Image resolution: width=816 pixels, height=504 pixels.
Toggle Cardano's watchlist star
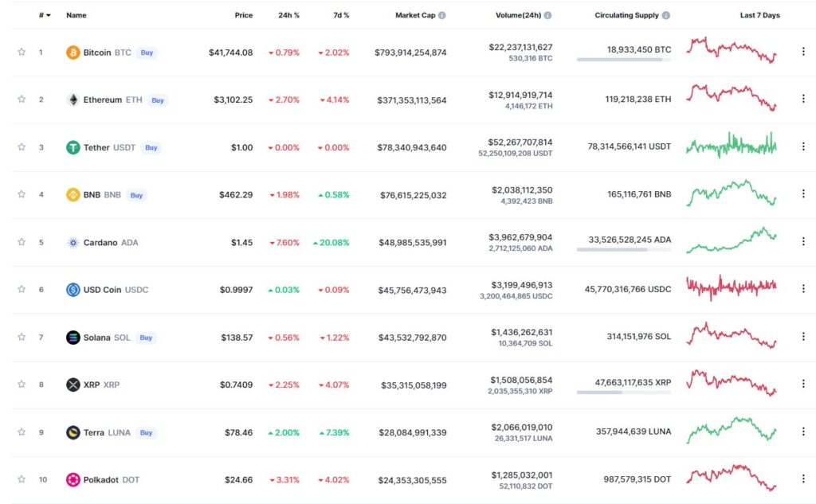tap(22, 242)
